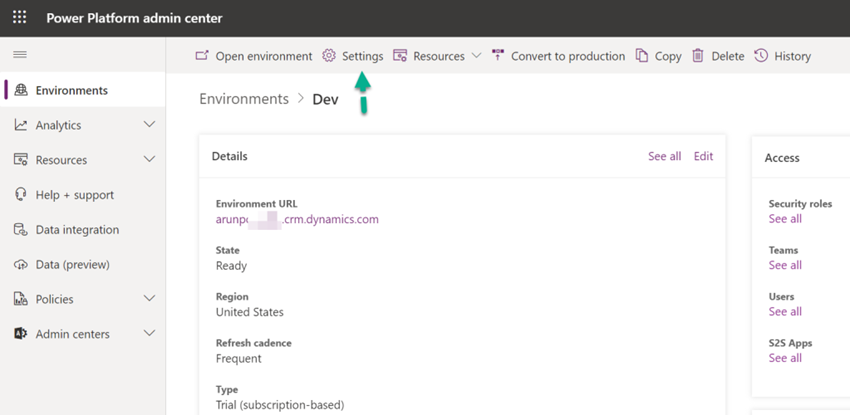Click the Help + support headset icon
This screenshot has height=415, width=850.
pyautogui.click(x=21, y=194)
